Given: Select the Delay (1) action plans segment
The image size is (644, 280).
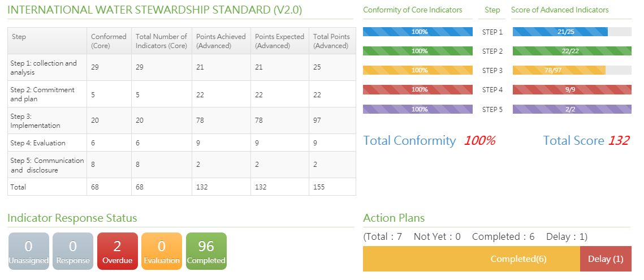Looking at the screenshot, I should (606, 259).
